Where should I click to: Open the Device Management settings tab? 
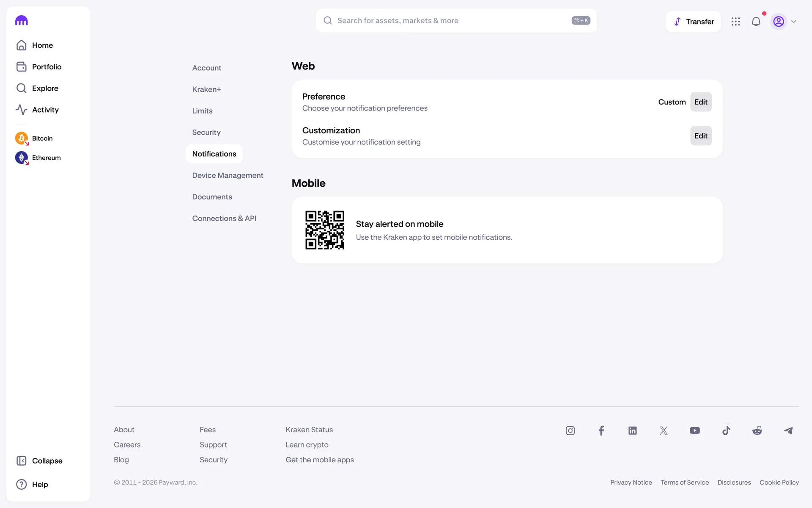[x=228, y=175]
